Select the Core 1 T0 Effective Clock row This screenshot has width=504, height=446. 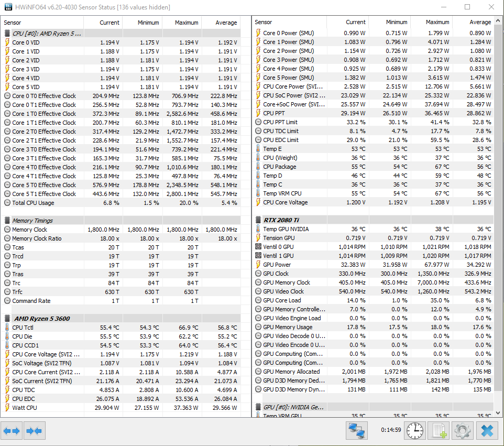pyautogui.click(x=122, y=114)
